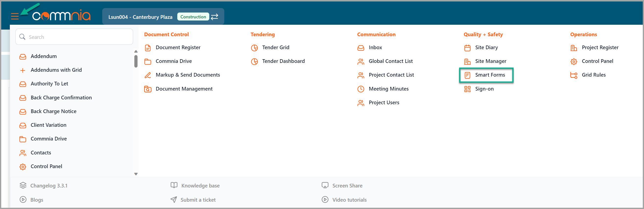
Task: Click the search magnifier icon
Action: point(22,37)
